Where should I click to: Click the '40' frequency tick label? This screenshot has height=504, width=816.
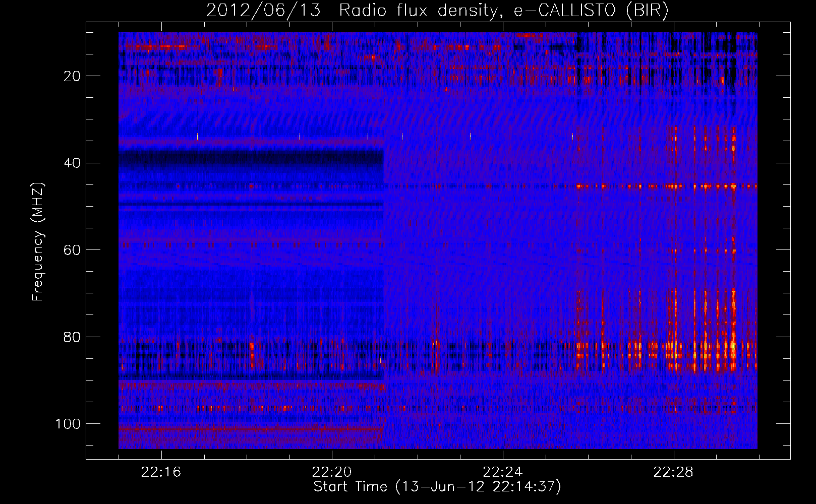(73, 163)
